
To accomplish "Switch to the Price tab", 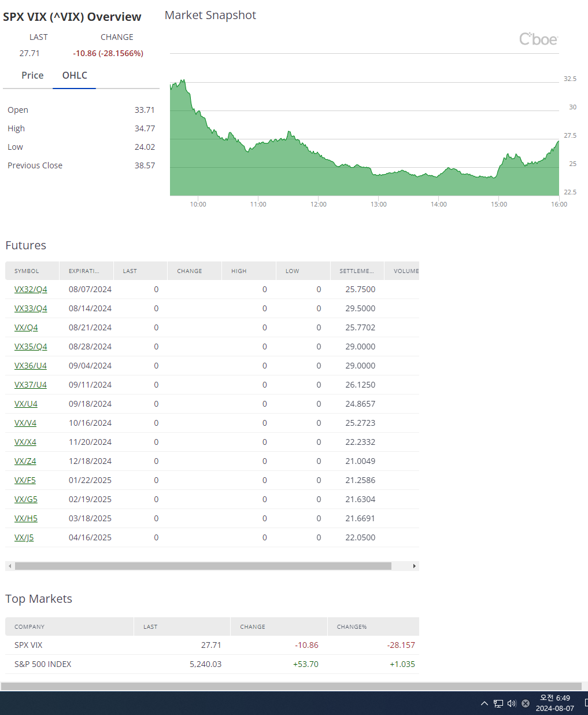I will [32, 76].
